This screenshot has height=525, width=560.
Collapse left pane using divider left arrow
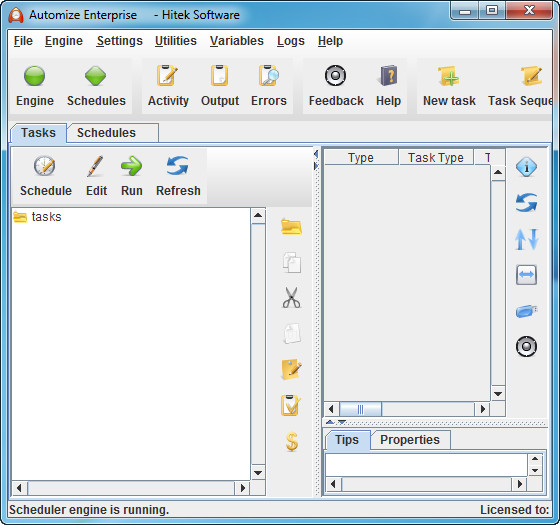click(316, 154)
